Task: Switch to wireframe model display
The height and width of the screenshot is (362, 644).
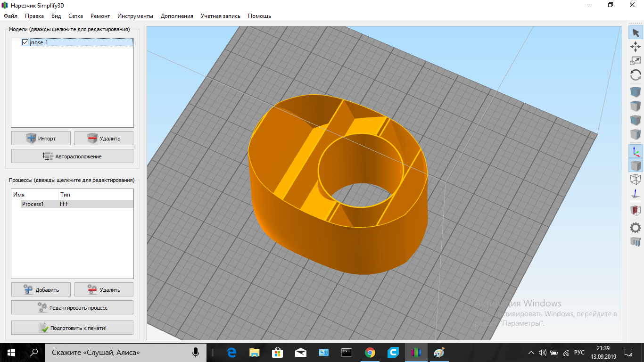Action: click(636, 180)
